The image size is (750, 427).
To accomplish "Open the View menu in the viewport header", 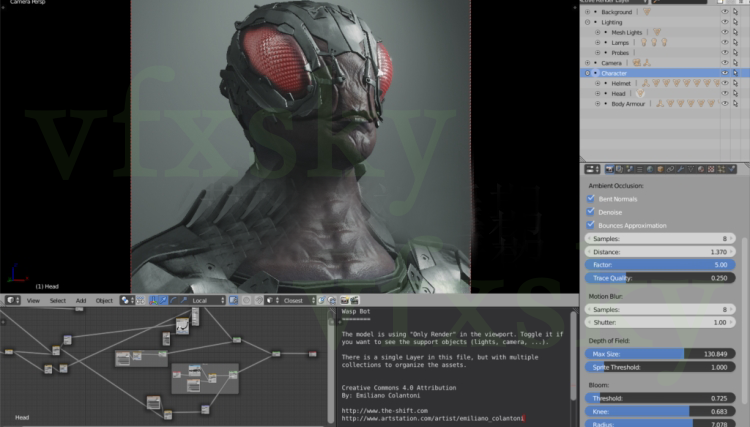I will [x=33, y=300].
